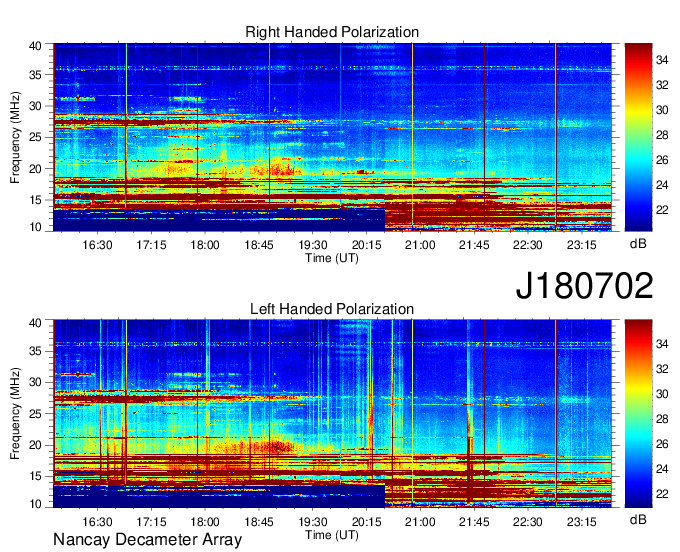The width and height of the screenshot is (680, 552).
Task: Select the Frequency (MHz) axis label of Right Handed plot
Action: tap(15, 137)
